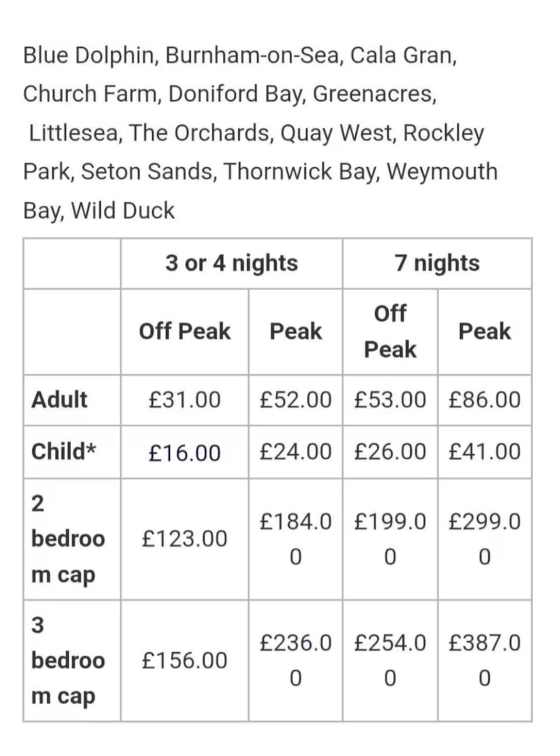
Task: Select the 2 bedroom cap row label
Action: (x=68, y=539)
